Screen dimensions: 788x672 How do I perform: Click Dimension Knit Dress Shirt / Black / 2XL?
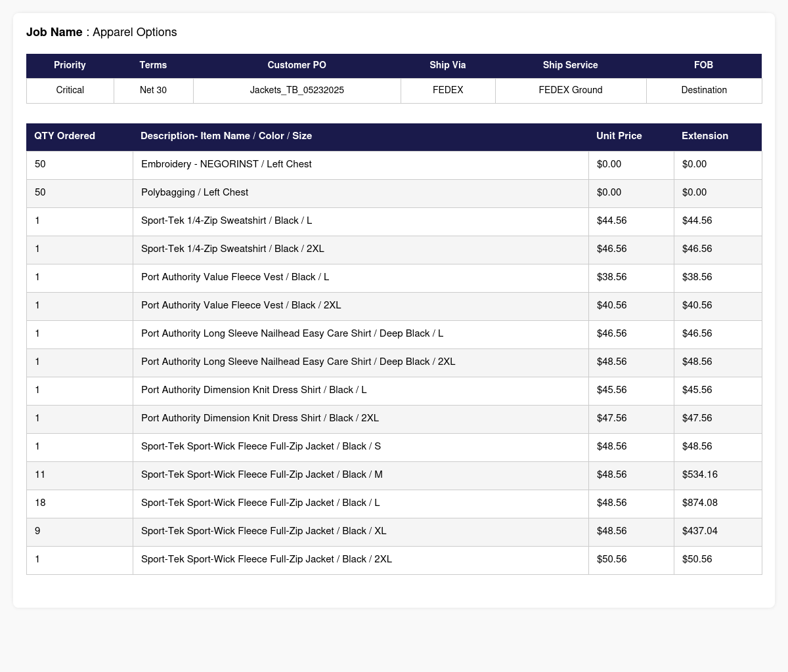260,419
